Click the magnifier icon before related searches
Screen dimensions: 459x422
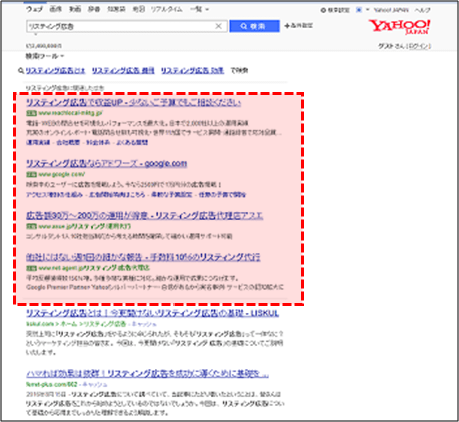pos(21,71)
